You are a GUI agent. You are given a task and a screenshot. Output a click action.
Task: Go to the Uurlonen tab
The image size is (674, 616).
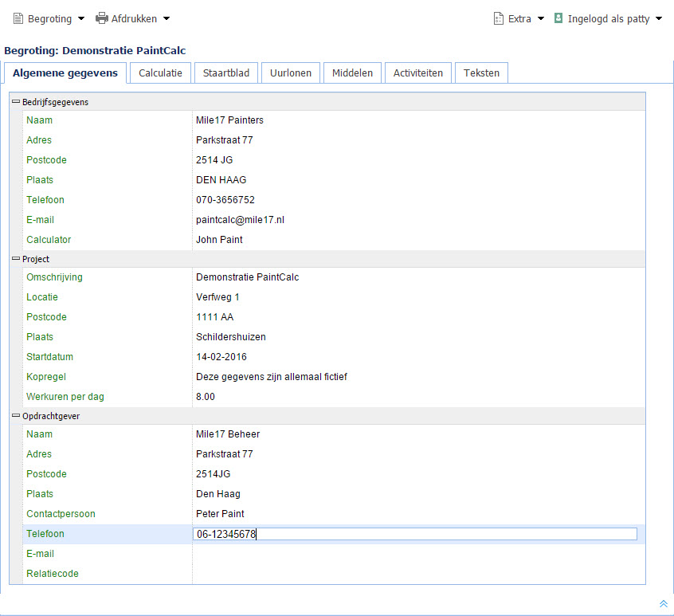pos(291,73)
